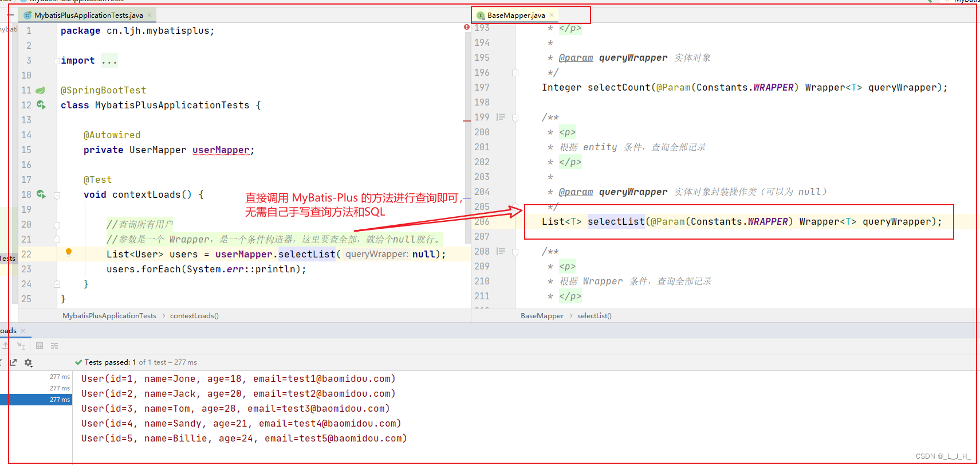Viewport: 980px width, 465px height.
Task: Run contextLoads test from the line 18 gutter icon
Action: click(x=41, y=194)
